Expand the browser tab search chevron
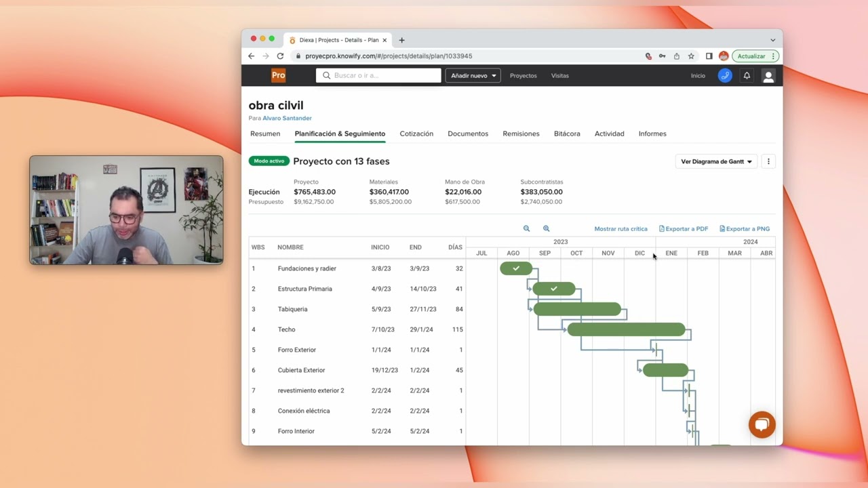This screenshot has height=488, width=868. [x=772, y=40]
